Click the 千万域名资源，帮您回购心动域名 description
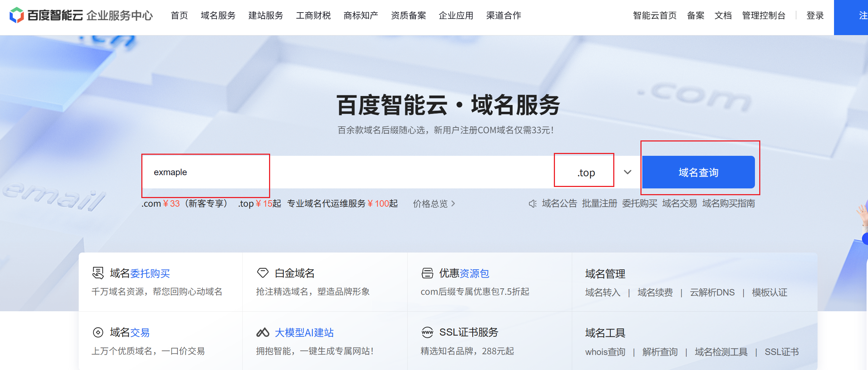Image resolution: width=868 pixels, height=370 pixels. (x=157, y=292)
